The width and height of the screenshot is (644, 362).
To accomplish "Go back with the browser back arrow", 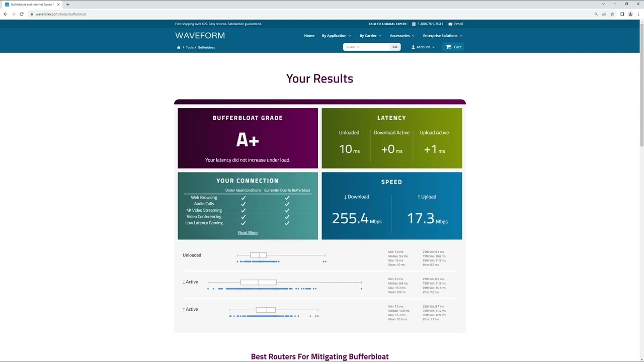I will [x=5, y=14].
